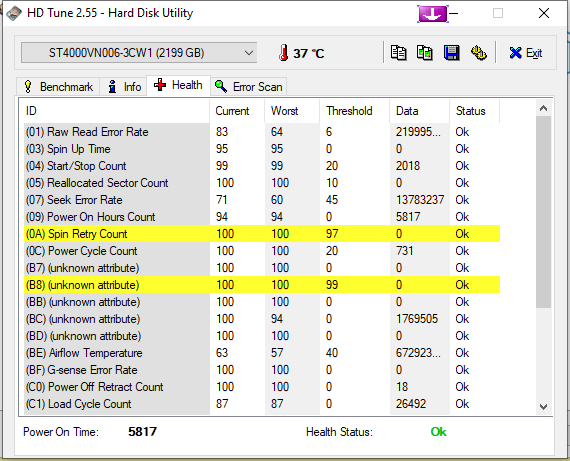Click the scroll up arrow of the list
The height and width of the screenshot is (461, 570).
543,108
